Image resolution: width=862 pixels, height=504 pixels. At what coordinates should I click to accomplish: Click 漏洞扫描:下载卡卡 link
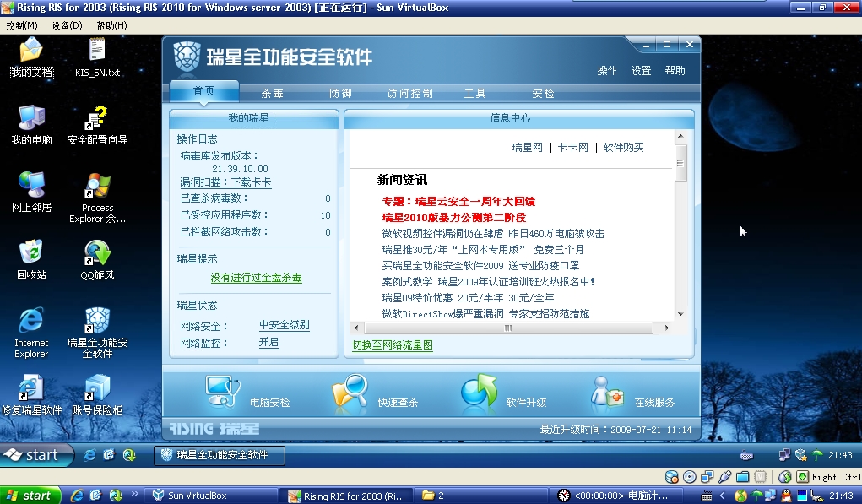(225, 182)
